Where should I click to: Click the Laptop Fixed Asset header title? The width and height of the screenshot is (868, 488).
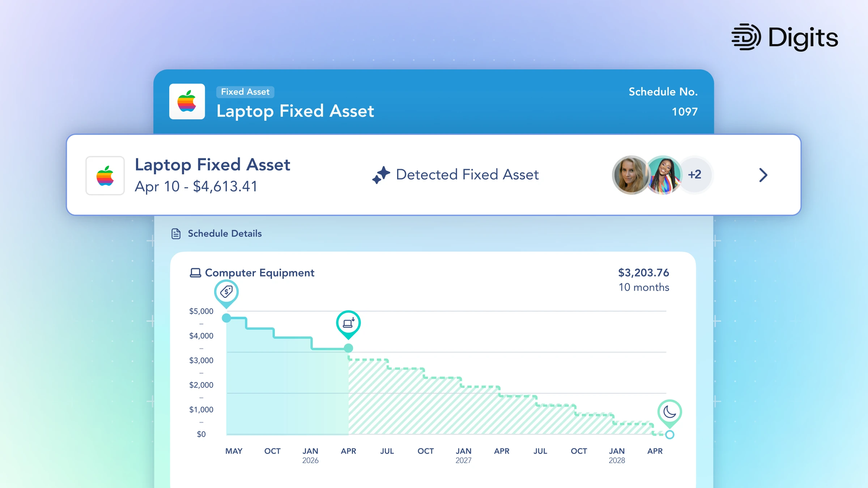click(x=295, y=111)
